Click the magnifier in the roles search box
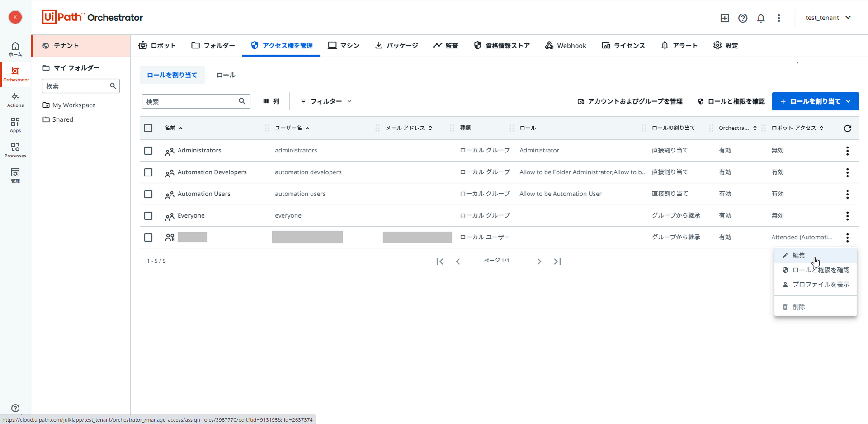The width and height of the screenshot is (868, 424). 242,101
